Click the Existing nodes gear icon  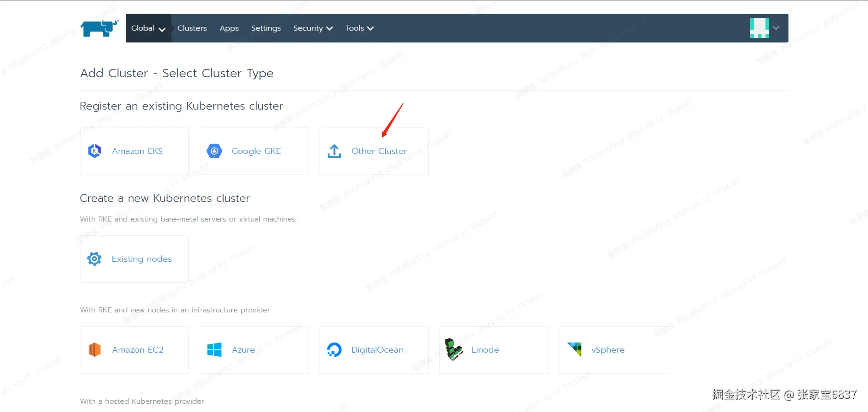(x=95, y=259)
